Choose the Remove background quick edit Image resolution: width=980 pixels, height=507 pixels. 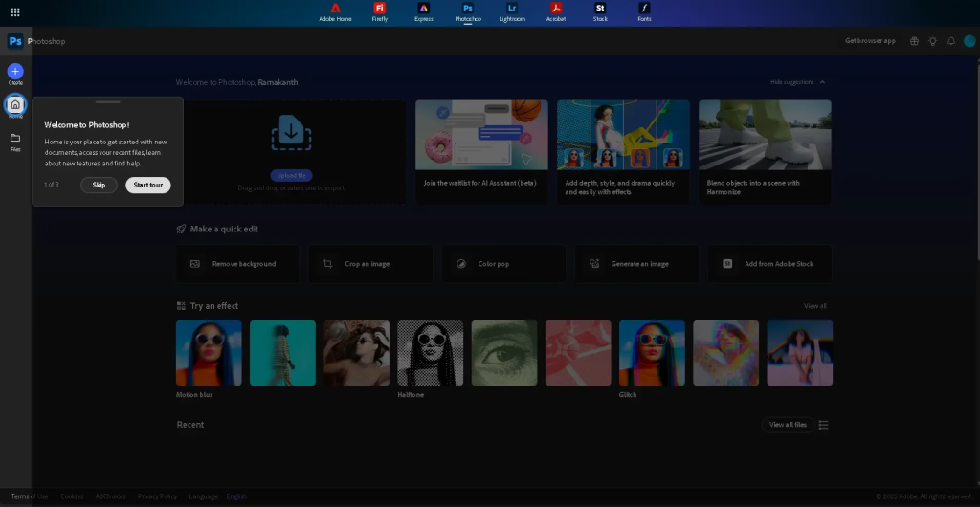(x=237, y=264)
